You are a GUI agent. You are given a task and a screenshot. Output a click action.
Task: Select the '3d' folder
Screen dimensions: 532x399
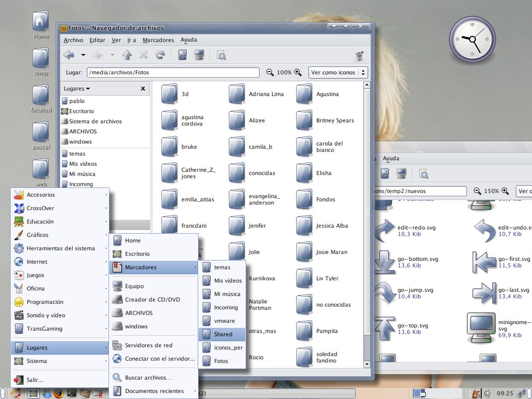point(175,94)
